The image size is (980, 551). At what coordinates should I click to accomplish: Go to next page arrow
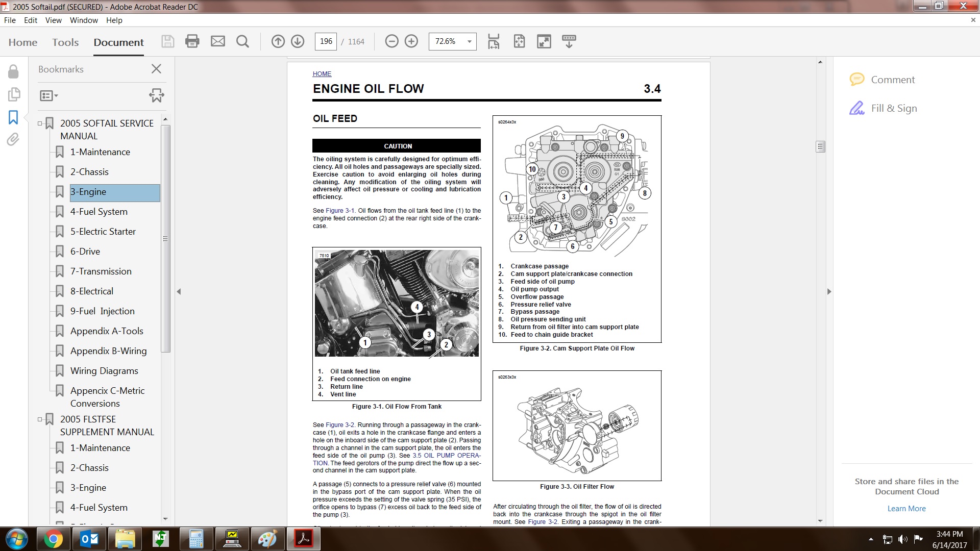point(298,41)
